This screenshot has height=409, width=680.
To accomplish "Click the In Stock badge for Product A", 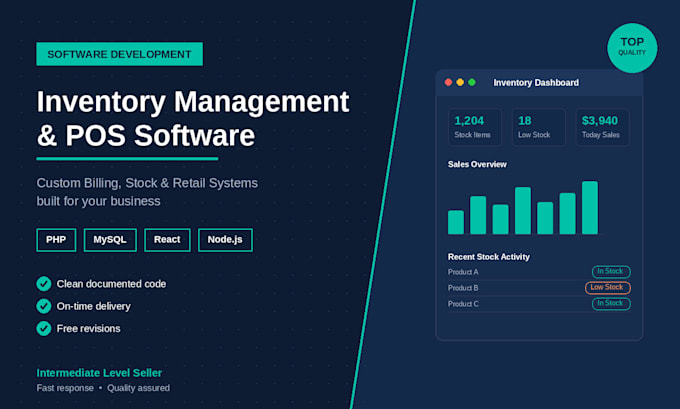I will click(x=611, y=272).
